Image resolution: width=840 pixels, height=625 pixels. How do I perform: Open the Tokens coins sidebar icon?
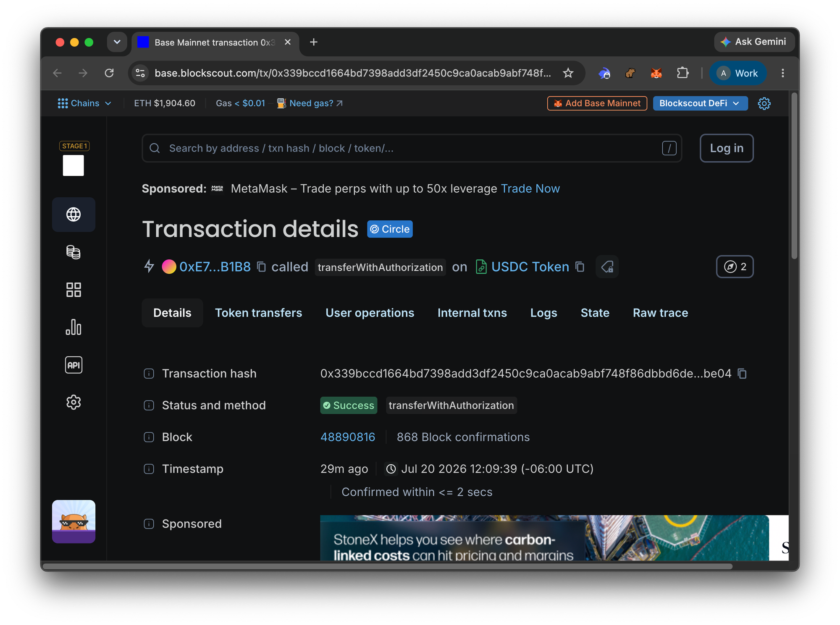(x=73, y=252)
